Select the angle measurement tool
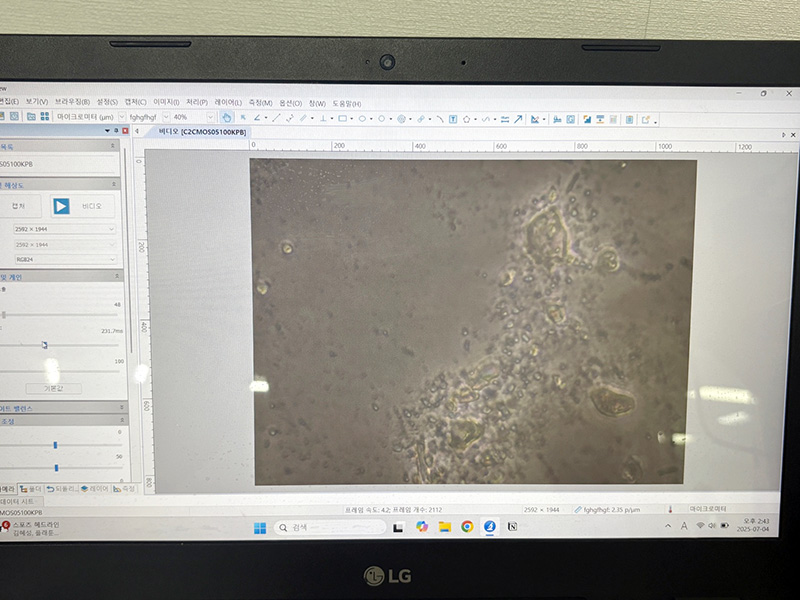 [257, 118]
